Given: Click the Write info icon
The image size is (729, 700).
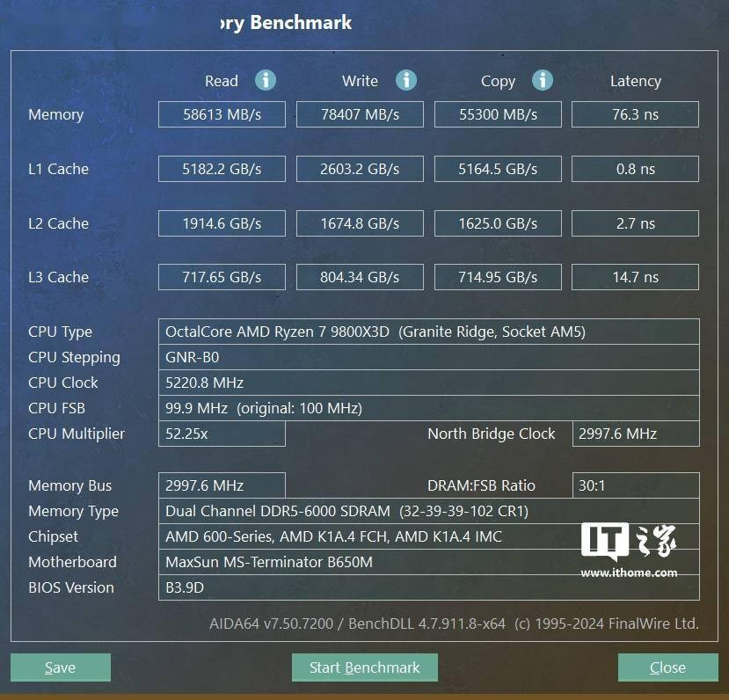Looking at the screenshot, I should [x=406, y=80].
